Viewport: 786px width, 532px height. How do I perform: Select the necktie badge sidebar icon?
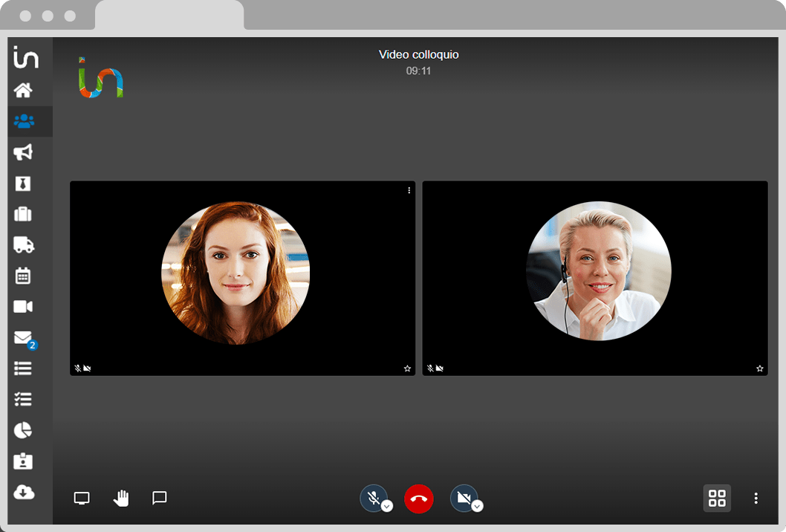pyautogui.click(x=22, y=184)
